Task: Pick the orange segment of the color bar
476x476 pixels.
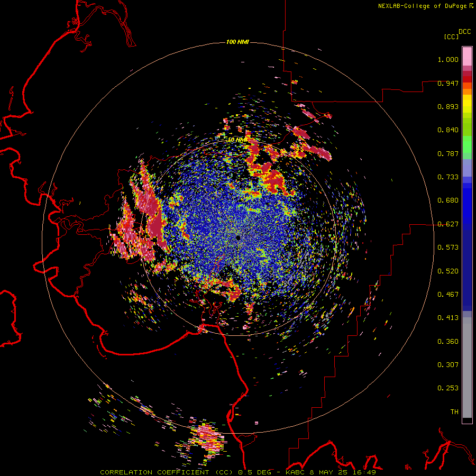Action: (x=467, y=91)
